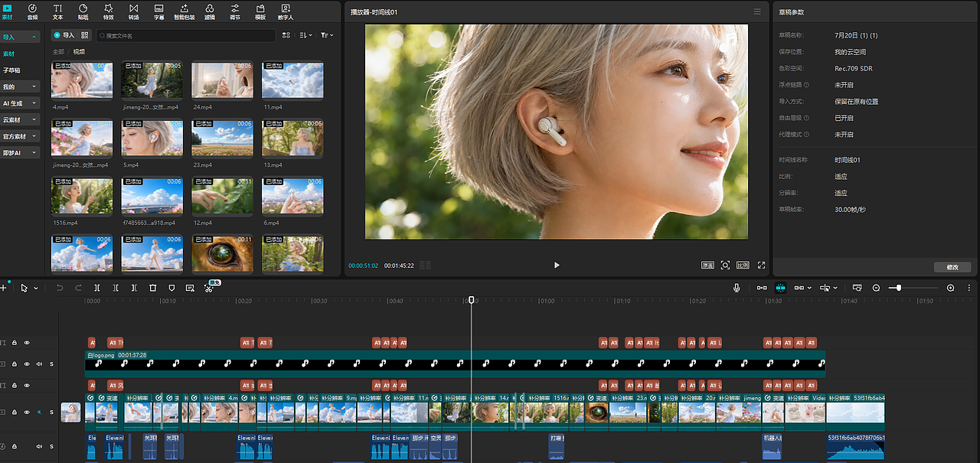Adjust the timeline zoom slider
Image resolution: width=980 pixels, height=463 pixels.
click(898, 288)
